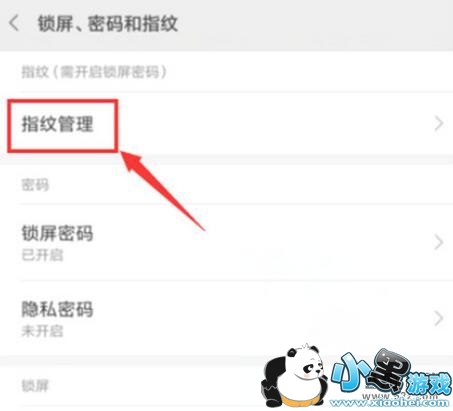Select page title 锁屏、密码和指纹
The width and height of the screenshot is (453, 411).
108,24
